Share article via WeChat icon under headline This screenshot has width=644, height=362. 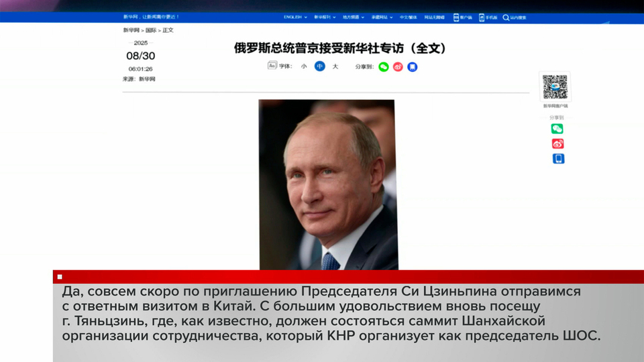(384, 66)
